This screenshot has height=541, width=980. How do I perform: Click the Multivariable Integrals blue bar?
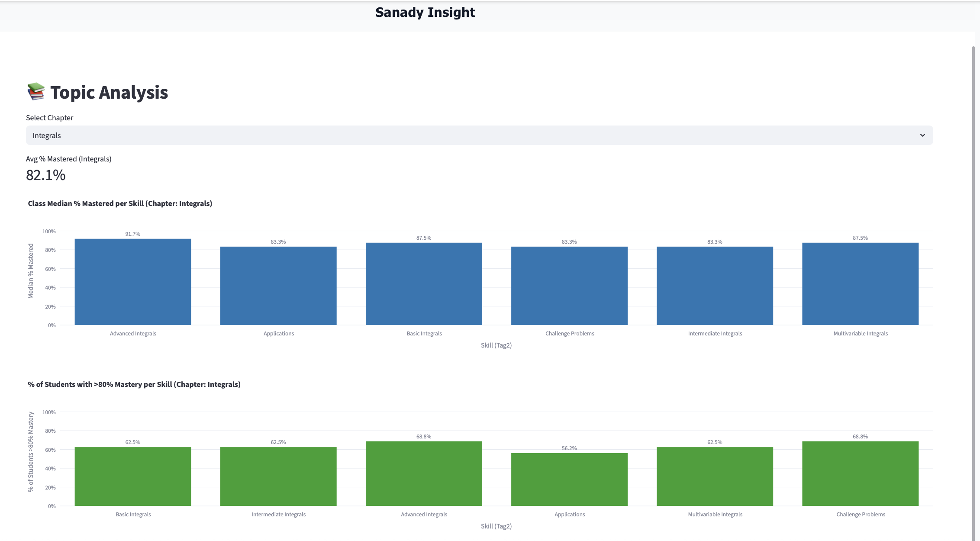click(x=860, y=284)
